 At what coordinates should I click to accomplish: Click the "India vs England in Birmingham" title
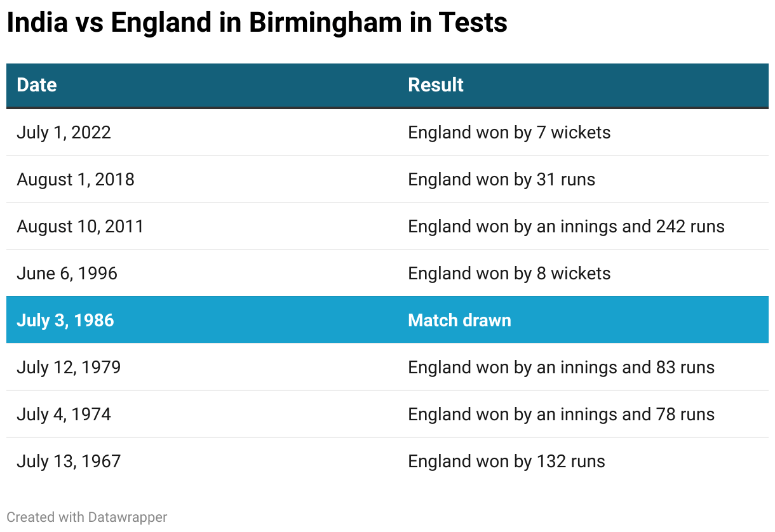point(257,23)
